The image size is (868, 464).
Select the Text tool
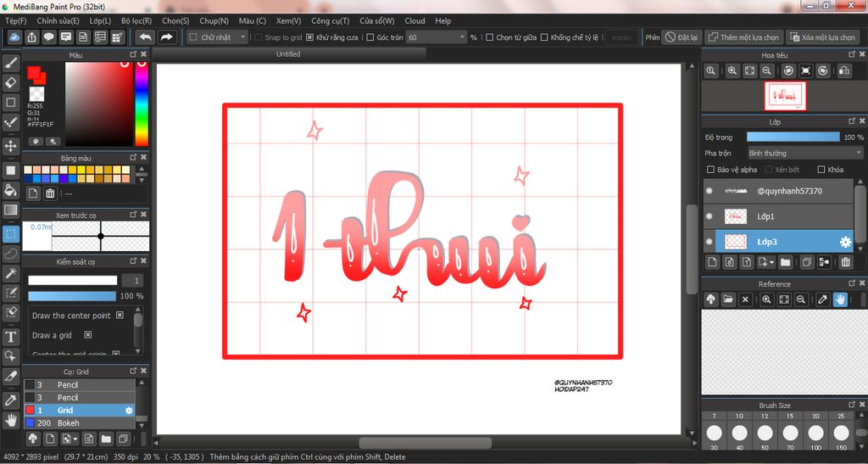click(x=10, y=337)
